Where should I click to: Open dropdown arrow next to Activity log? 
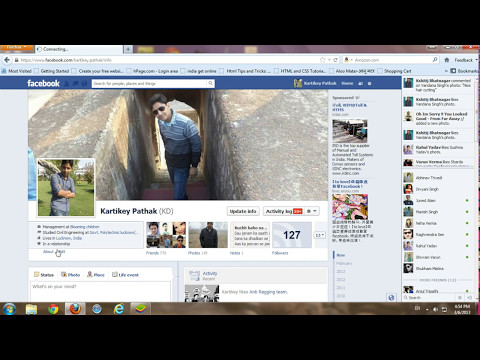[315, 211]
